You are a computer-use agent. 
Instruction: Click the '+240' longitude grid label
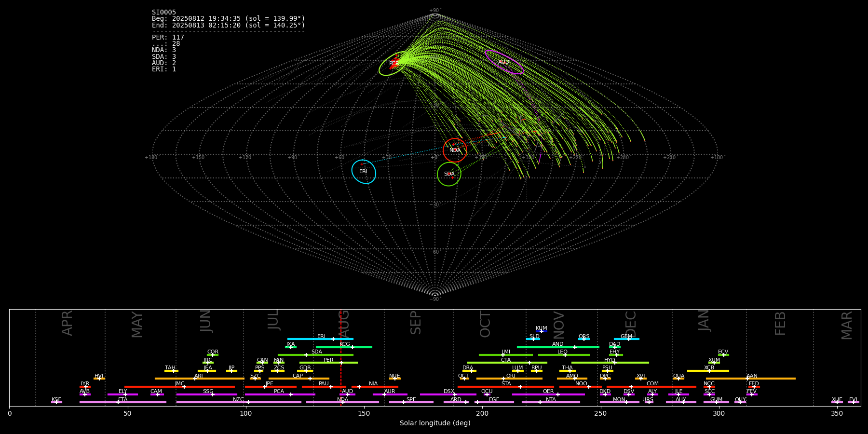point(623,158)
